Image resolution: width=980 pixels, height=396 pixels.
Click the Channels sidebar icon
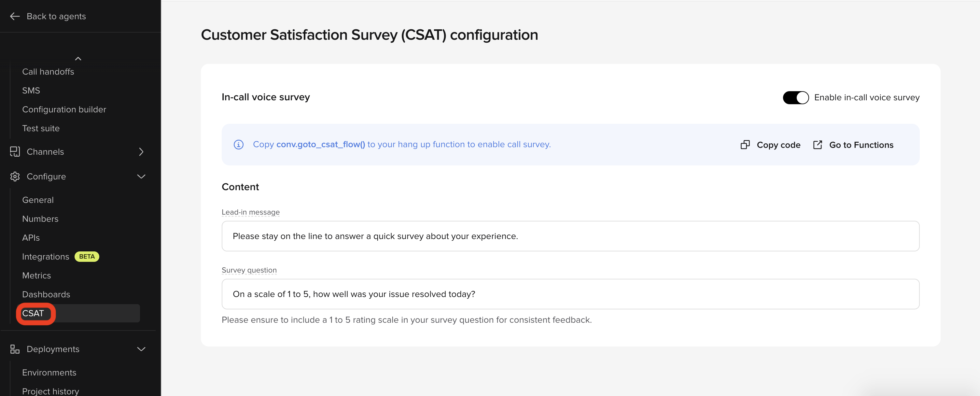[15, 152]
